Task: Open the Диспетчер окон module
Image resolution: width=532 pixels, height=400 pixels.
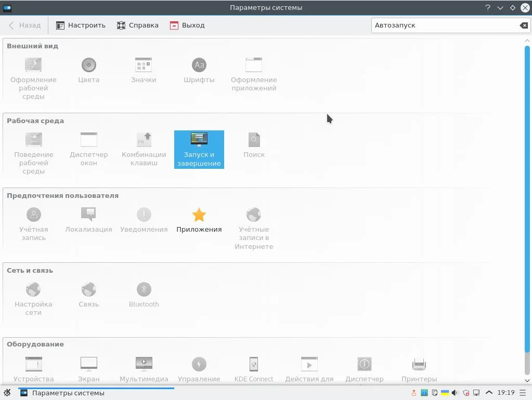Action: tap(88, 149)
